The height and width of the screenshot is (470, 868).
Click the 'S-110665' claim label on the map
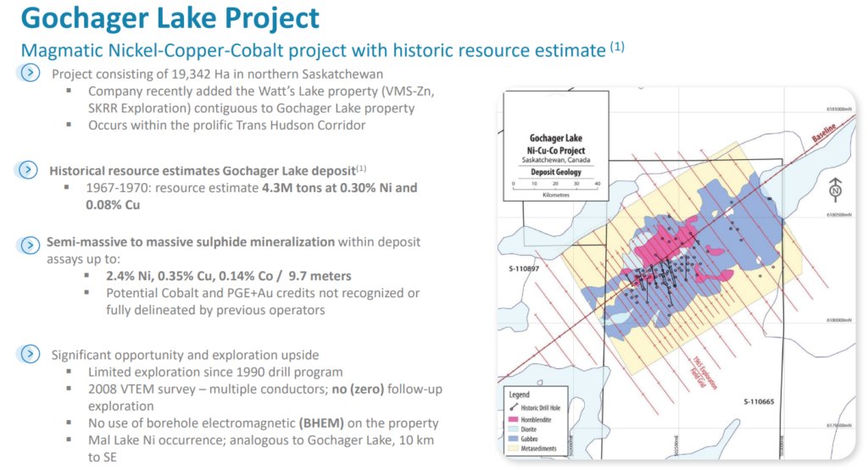coord(759,401)
